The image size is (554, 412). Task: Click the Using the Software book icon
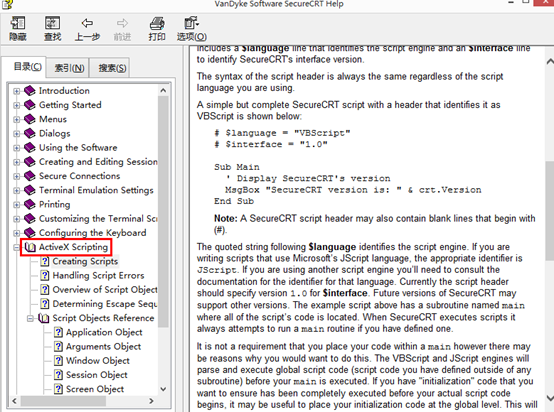[x=30, y=147]
